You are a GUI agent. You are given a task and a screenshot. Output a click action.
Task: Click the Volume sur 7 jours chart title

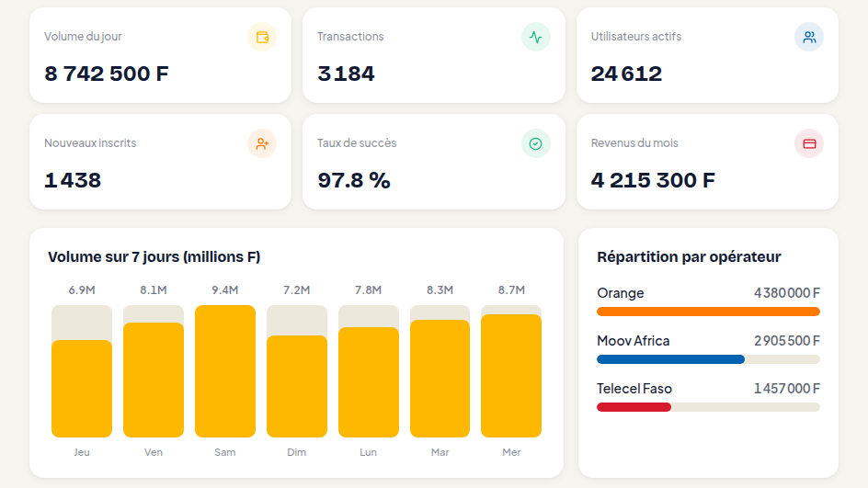[x=154, y=257]
